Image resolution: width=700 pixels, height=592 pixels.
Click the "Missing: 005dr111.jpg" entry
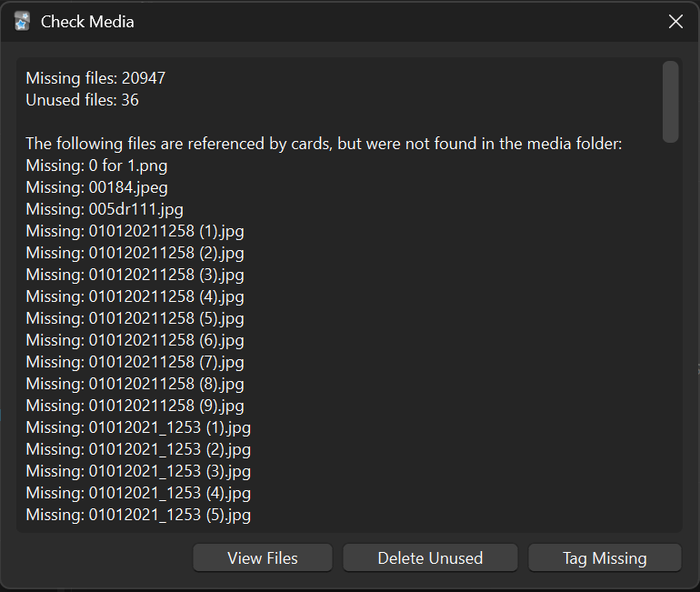tap(105, 209)
